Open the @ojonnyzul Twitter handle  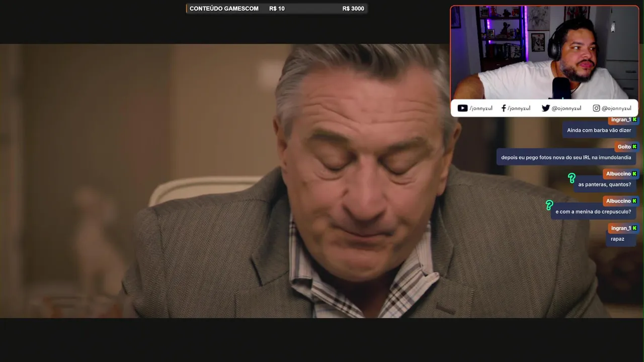pyautogui.click(x=567, y=108)
